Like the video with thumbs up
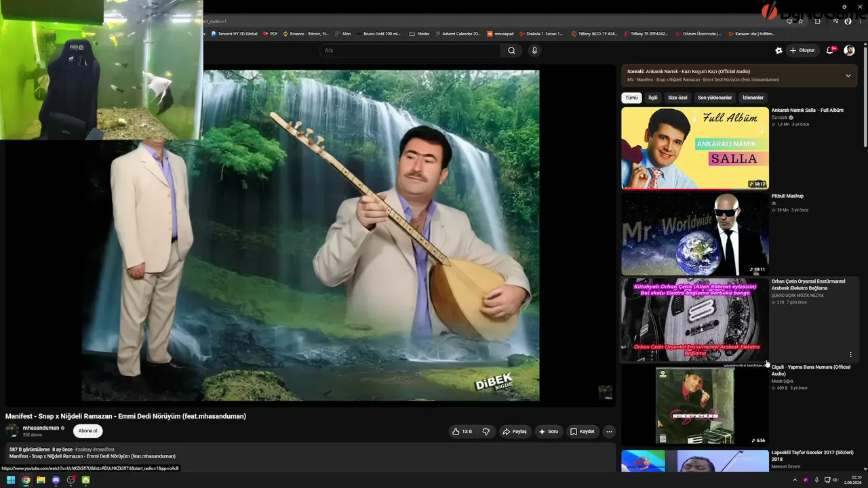The height and width of the screenshot is (488, 868). [462, 432]
